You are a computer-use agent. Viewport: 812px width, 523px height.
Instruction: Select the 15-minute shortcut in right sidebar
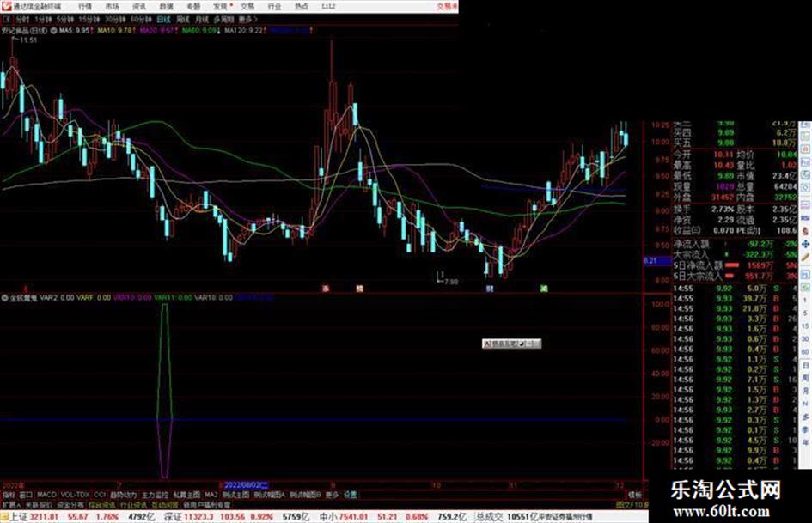(805, 326)
